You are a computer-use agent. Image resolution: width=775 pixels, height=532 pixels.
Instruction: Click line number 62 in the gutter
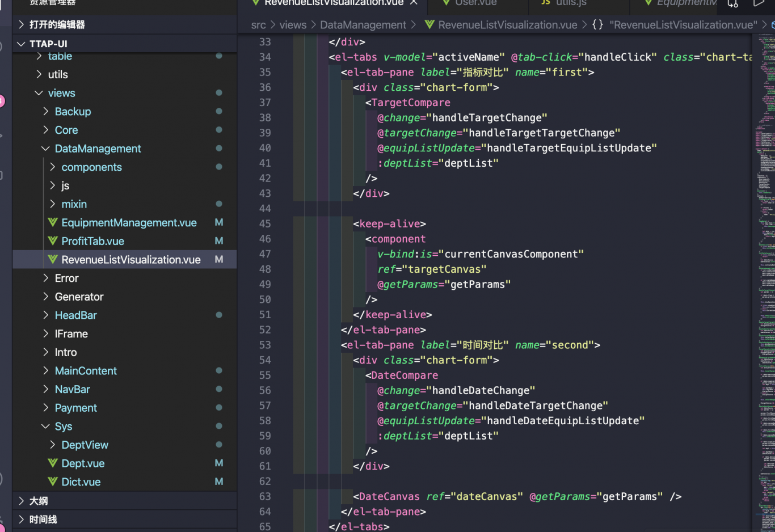[x=265, y=481]
